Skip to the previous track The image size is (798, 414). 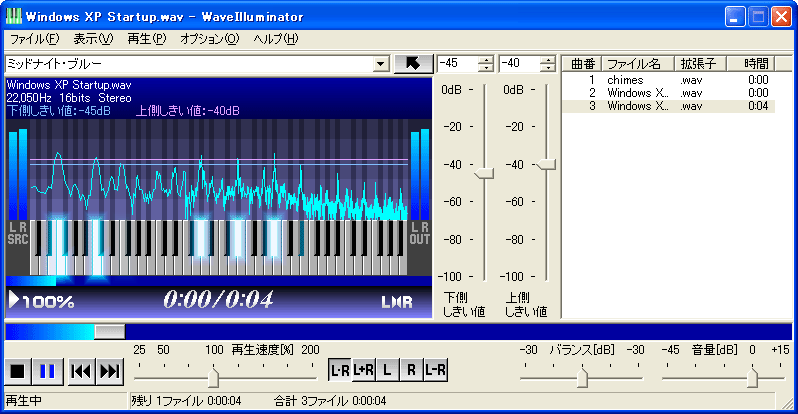(81, 371)
